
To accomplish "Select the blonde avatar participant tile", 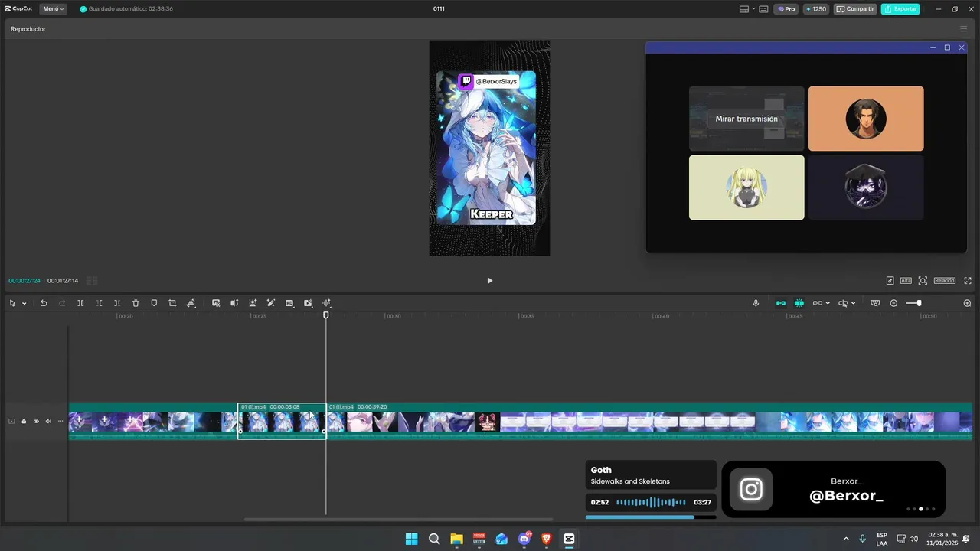I will pos(746,187).
